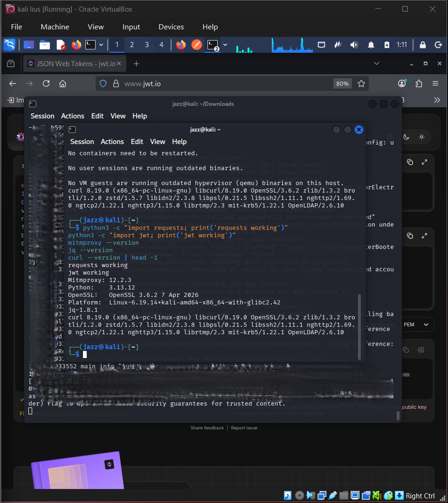Click the front terminal vertical scrollbar
This screenshot has height=503, width=448.
(x=359, y=327)
